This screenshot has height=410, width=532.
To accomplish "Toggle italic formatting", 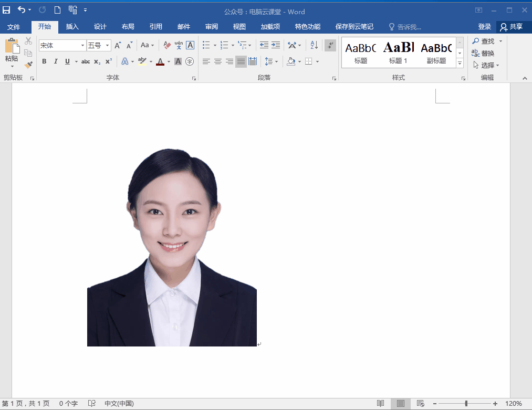I will coord(56,61).
